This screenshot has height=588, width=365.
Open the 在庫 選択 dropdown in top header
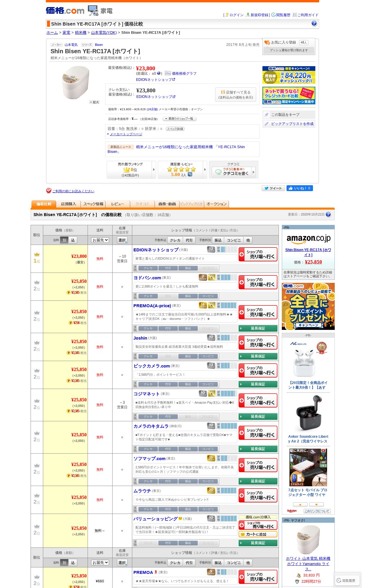(x=122, y=240)
